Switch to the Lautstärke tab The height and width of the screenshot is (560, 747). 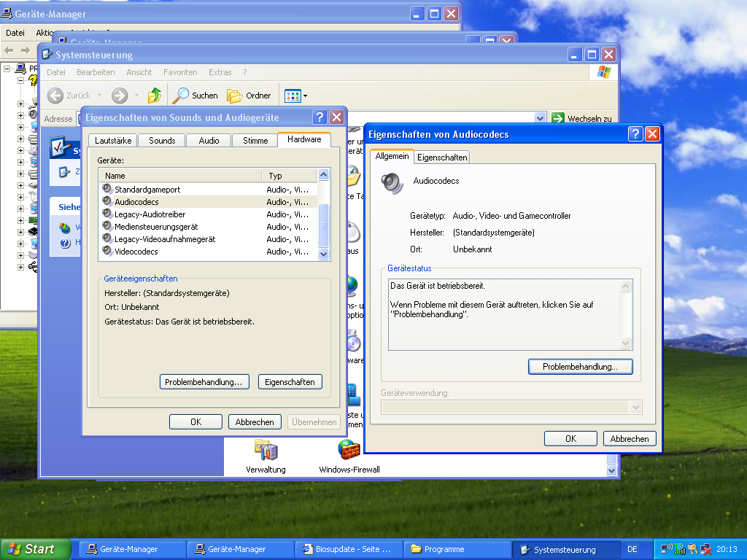pos(113,140)
